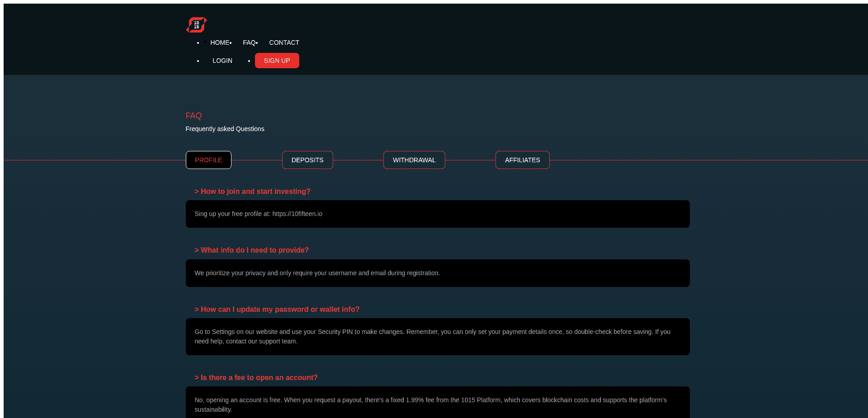The width and height of the screenshot is (868, 418).
Task: Open the CONTACT page
Action: coord(284,42)
